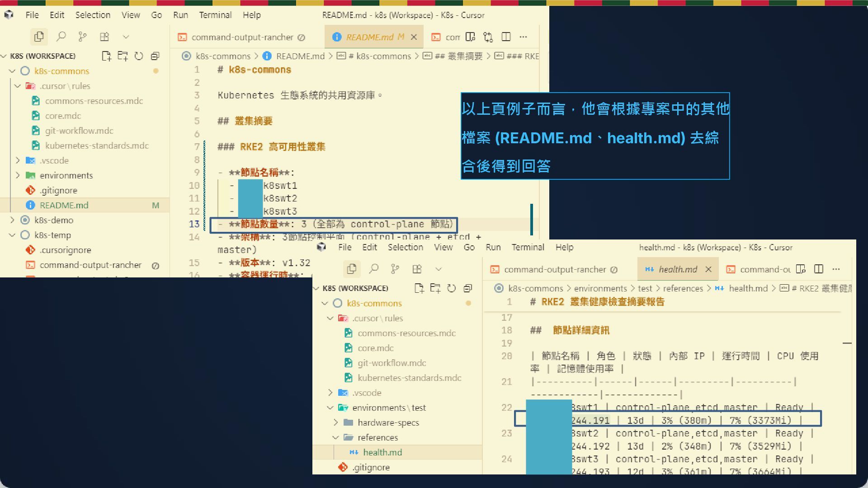
Task: Open Extensions view in lower window
Action: pos(417,269)
